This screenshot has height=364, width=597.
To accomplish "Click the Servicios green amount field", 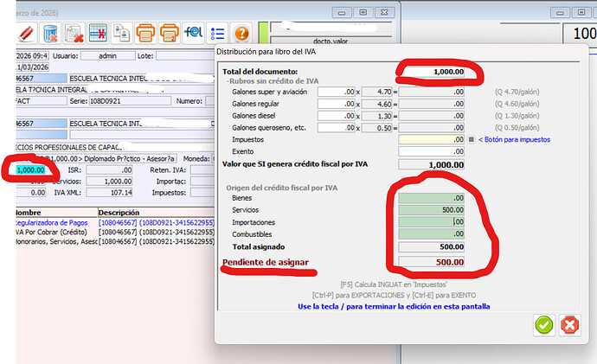I will (431, 210).
